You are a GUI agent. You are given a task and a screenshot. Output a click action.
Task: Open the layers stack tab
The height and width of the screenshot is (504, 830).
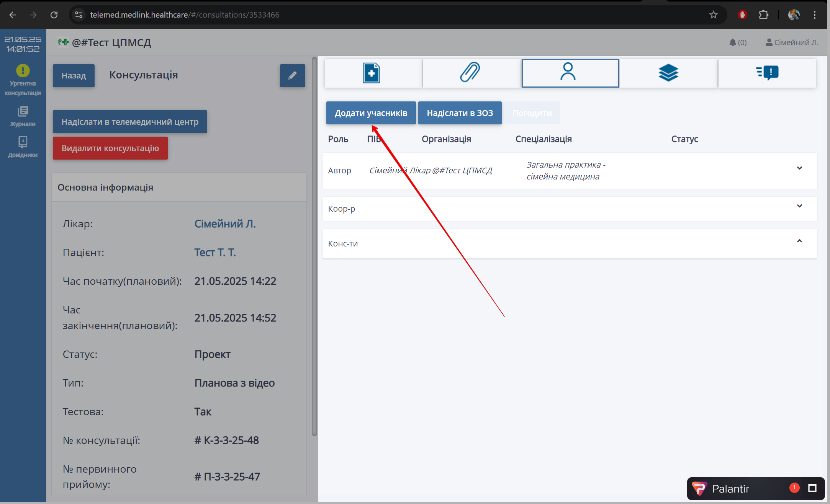coord(668,73)
